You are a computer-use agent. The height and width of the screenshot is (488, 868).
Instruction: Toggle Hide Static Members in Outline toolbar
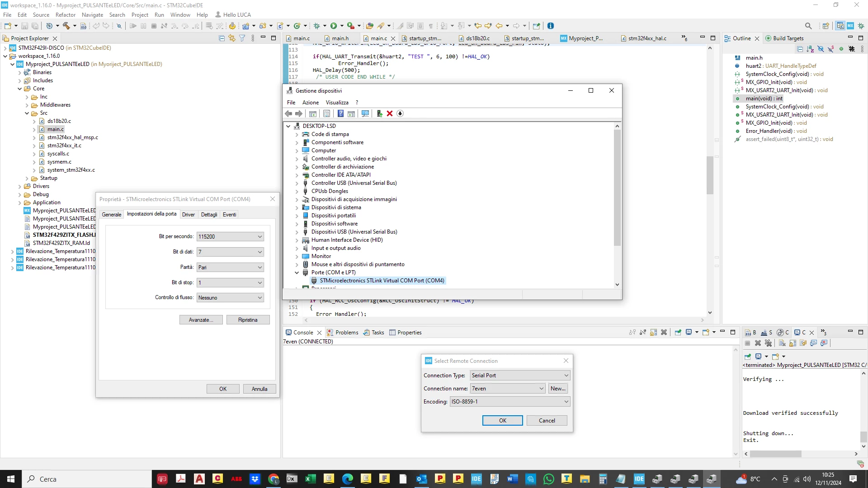pos(831,49)
